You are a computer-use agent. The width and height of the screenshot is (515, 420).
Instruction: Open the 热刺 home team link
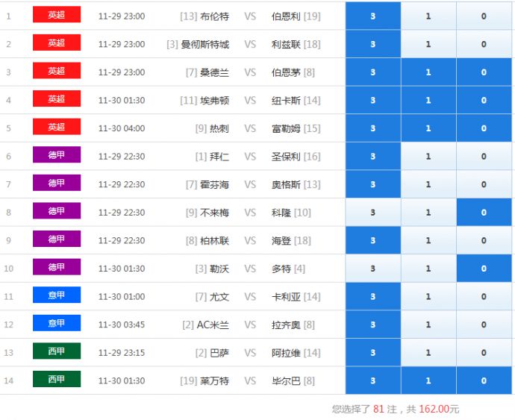(219, 128)
